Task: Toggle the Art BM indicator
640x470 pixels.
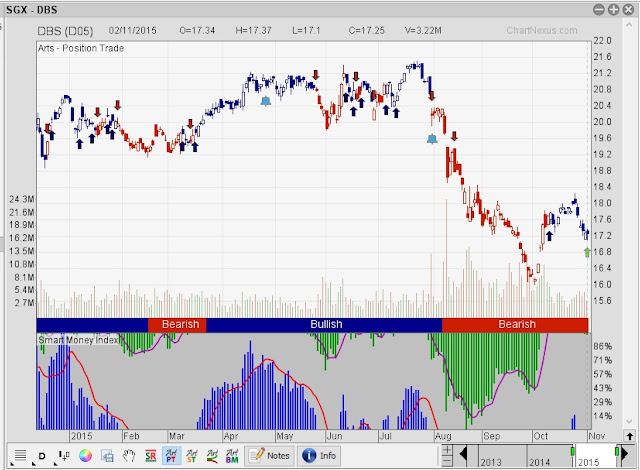Action: 232,455
